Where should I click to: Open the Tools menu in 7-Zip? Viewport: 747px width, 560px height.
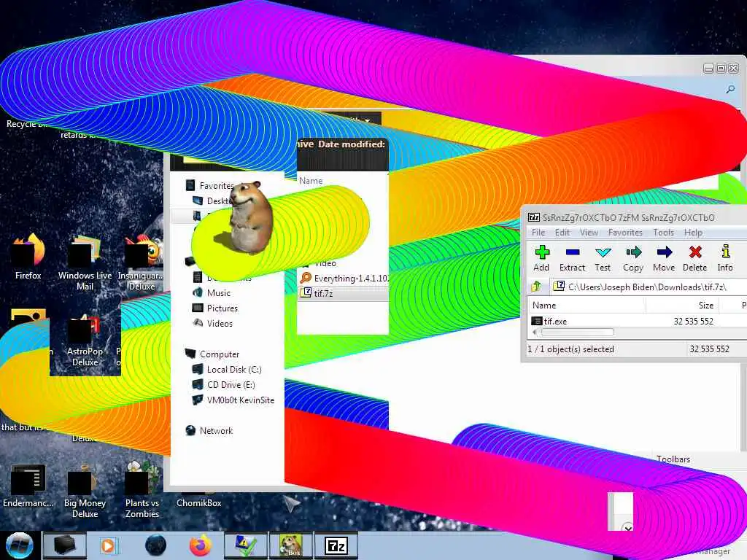[663, 233]
